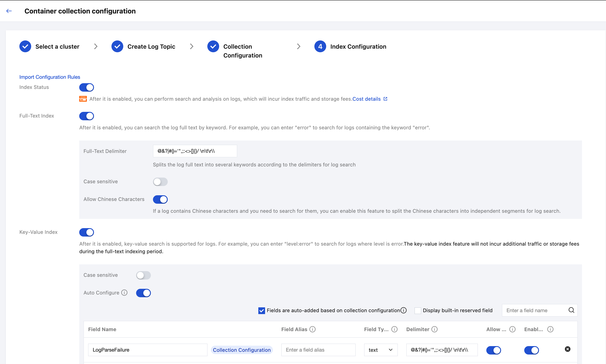Screen dimensions: 606x364
Task: Disable the Index Status toggle
Action: click(x=87, y=87)
